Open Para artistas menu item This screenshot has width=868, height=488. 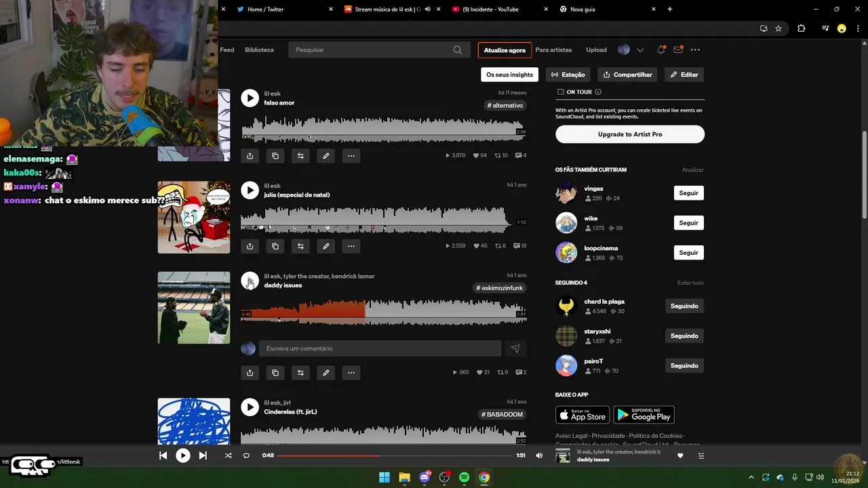coord(553,49)
